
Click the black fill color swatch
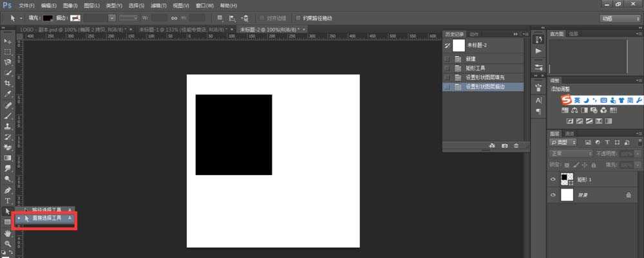pos(48,19)
